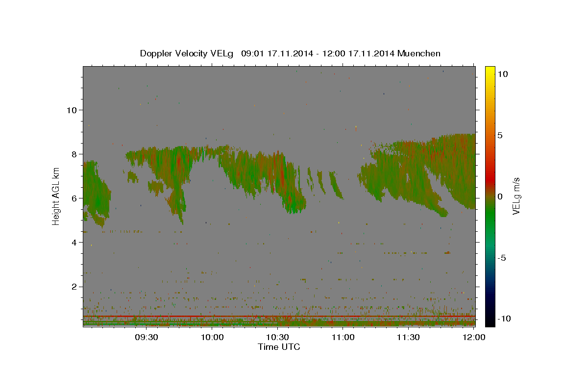Click the 'VELg m/s' colorbar label
588x392 pixels.
tap(516, 196)
